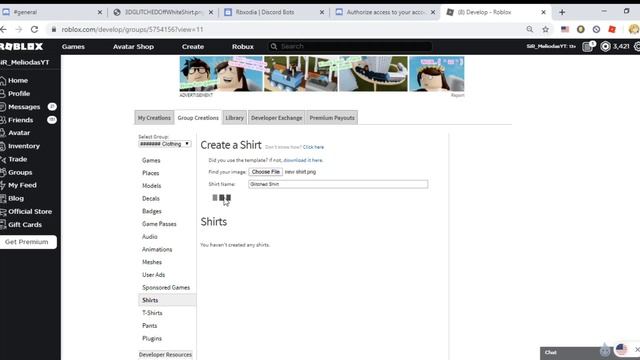This screenshot has width=640, height=360.
Task: Switch to Group Creations tab
Action: click(198, 118)
